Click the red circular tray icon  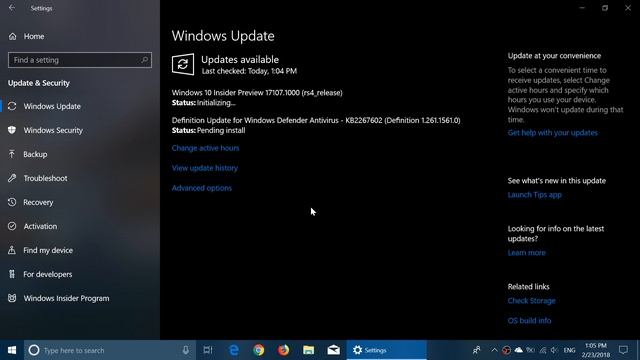[x=506, y=350]
